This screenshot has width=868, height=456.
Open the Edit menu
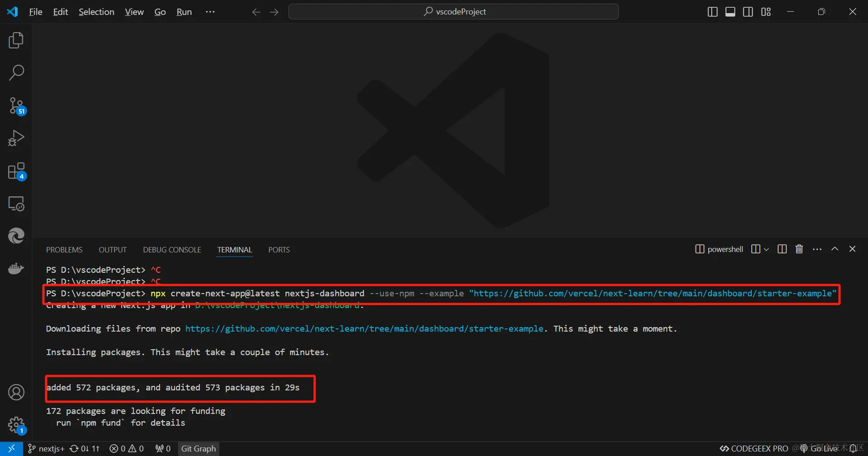coord(61,12)
